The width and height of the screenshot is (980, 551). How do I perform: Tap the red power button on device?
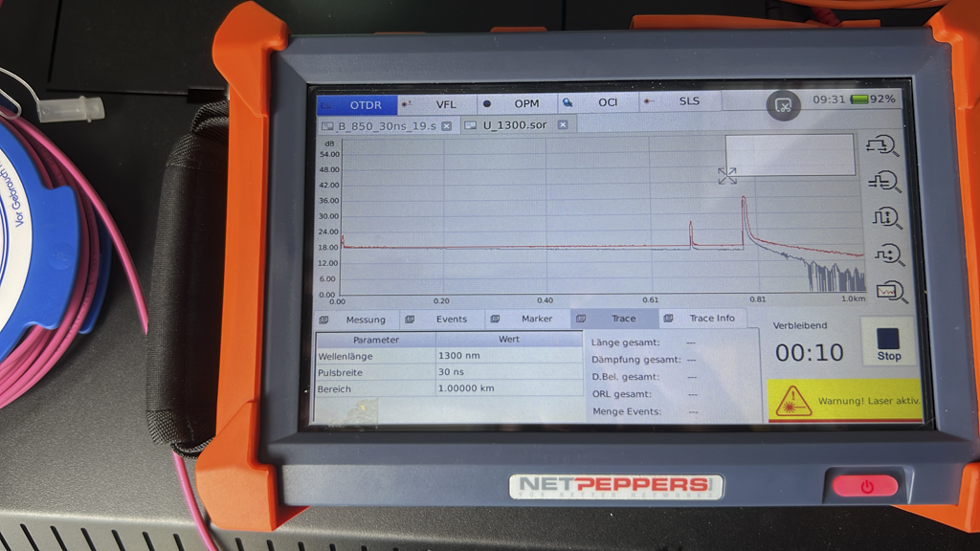coord(865,485)
